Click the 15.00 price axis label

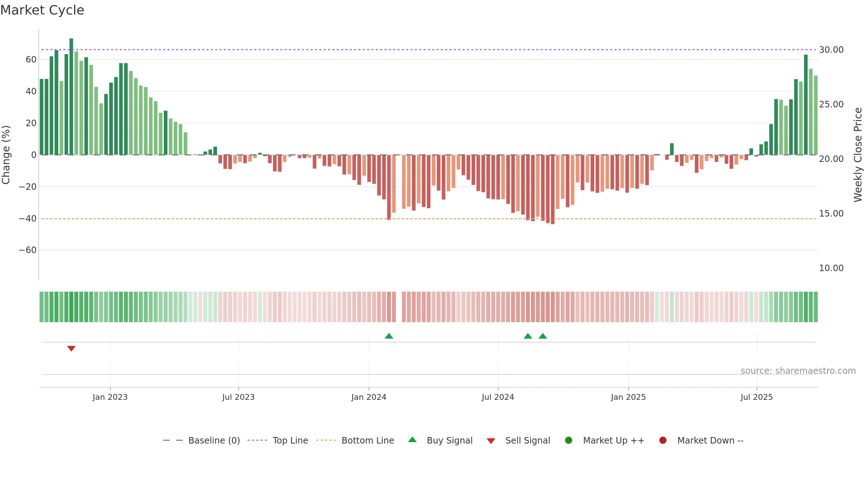coord(831,214)
